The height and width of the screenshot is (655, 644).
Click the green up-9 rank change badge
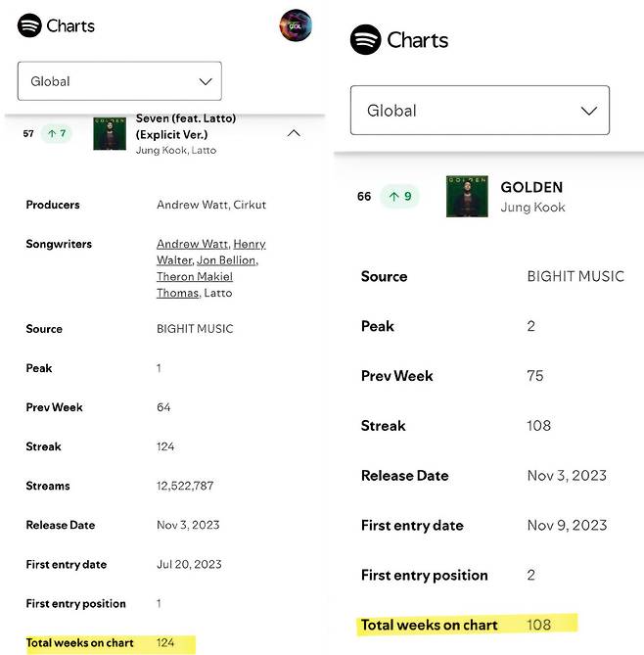point(399,197)
